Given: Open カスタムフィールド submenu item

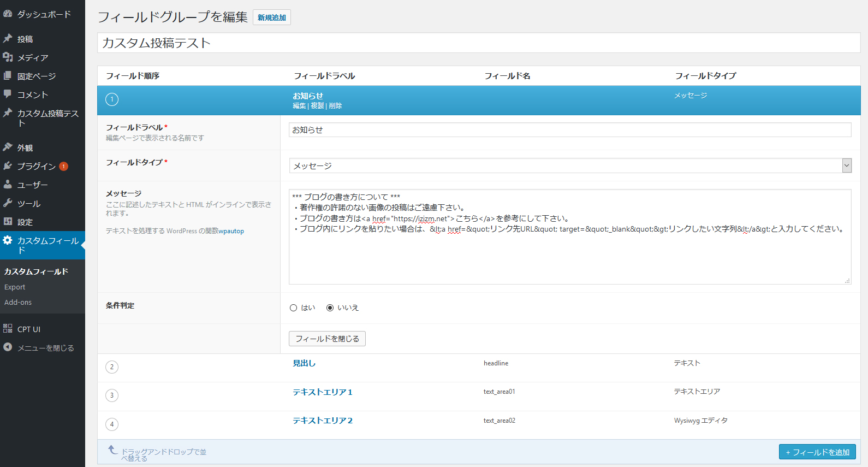Looking at the screenshot, I should (36, 271).
